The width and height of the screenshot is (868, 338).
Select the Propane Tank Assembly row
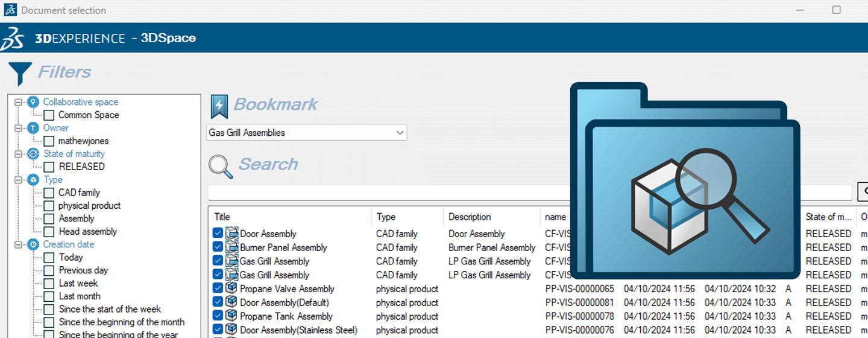tap(286, 316)
